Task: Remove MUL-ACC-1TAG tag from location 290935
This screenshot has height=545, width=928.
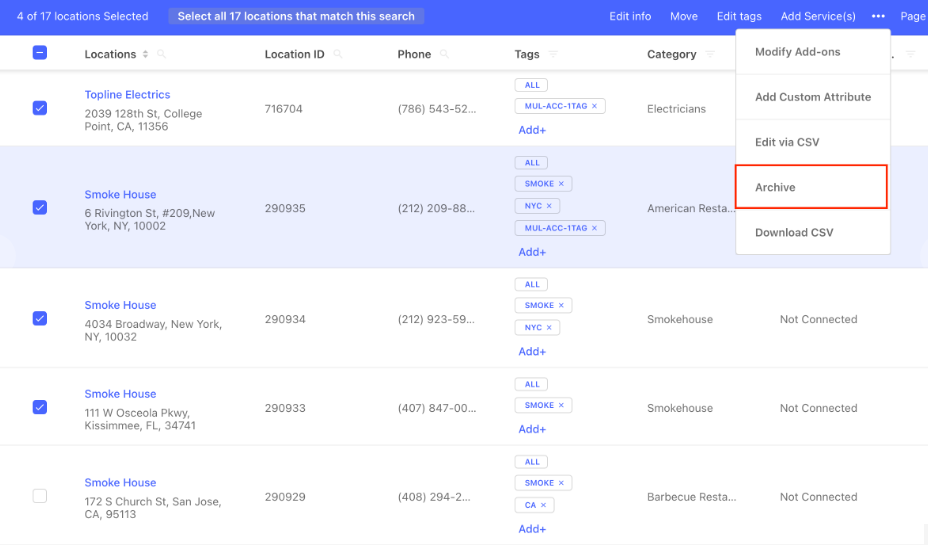Action: [594, 228]
